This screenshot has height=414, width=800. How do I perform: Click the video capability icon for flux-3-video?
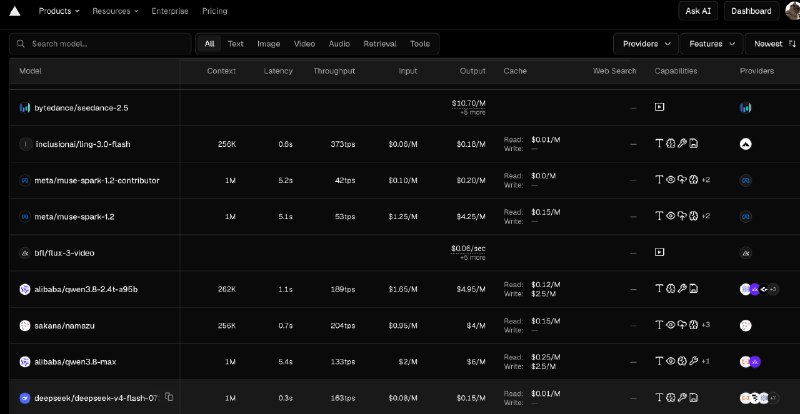pyautogui.click(x=660, y=252)
